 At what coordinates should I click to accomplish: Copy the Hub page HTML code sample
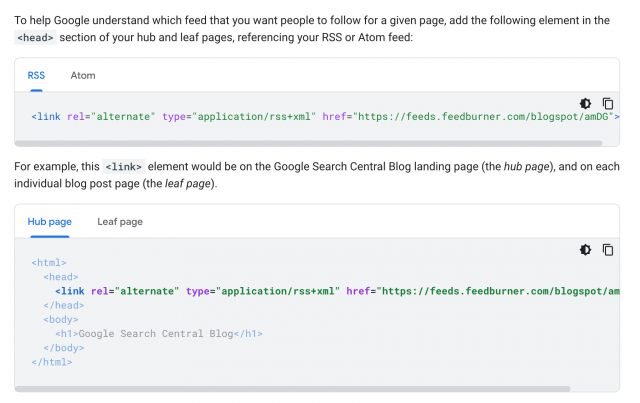pos(608,249)
